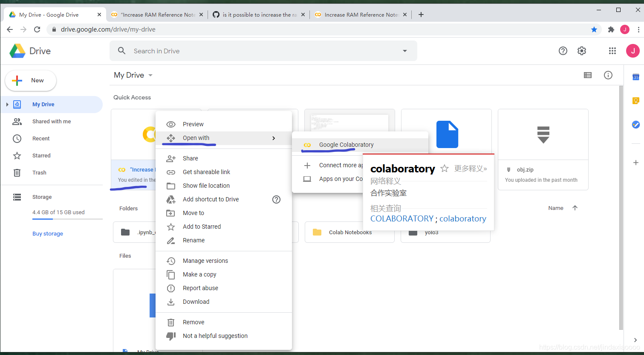Image resolution: width=644 pixels, height=355 pixels.
Task: Choose Show file location
Action: point(224,186)
